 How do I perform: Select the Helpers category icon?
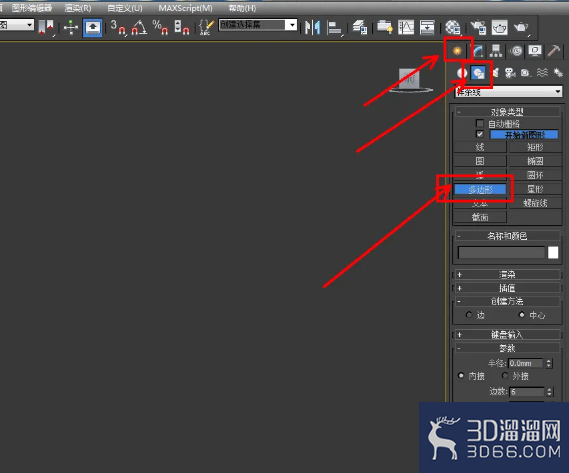(x=526, y=73)
